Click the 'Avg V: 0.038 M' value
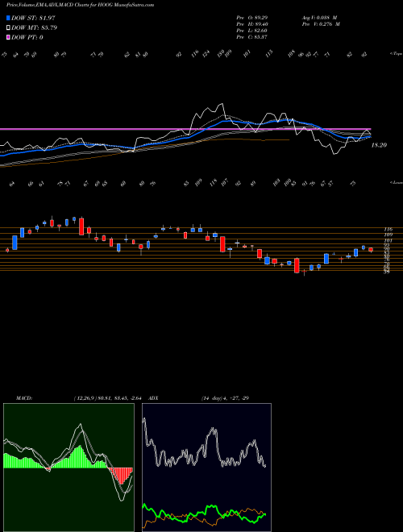The image size is (403, 532). 319,18
